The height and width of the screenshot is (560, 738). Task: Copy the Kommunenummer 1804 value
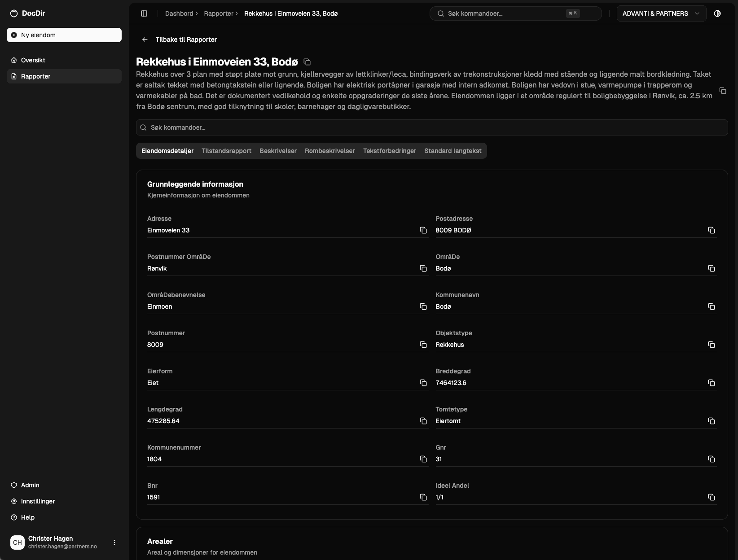(423, 459)
